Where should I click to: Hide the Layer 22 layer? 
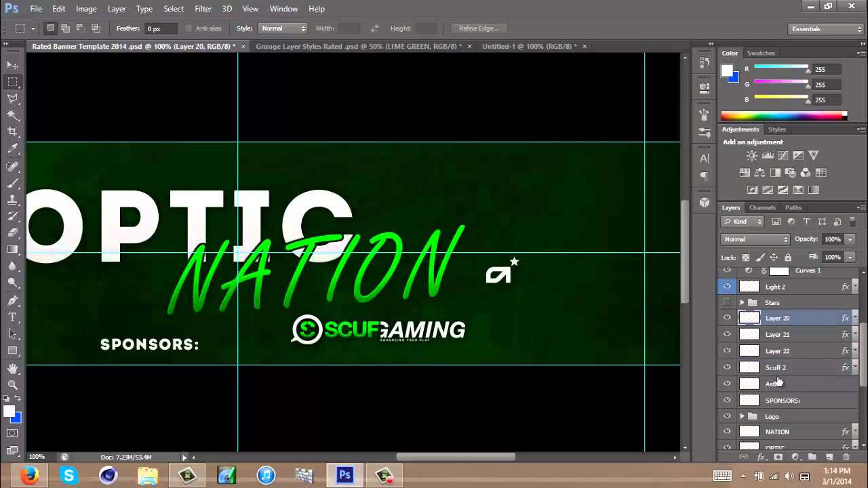tap(727, 351)
